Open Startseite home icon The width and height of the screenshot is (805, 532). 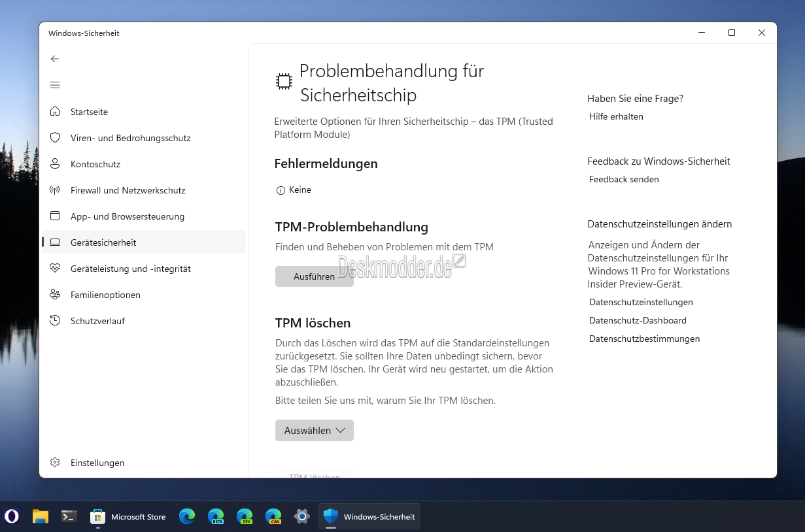[55, 112]
